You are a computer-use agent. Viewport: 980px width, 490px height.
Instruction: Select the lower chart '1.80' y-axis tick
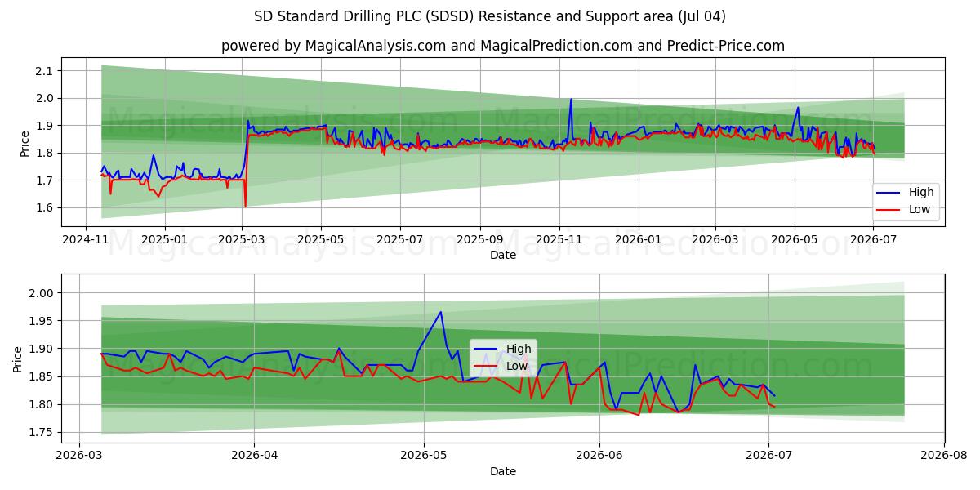[42, 404]
